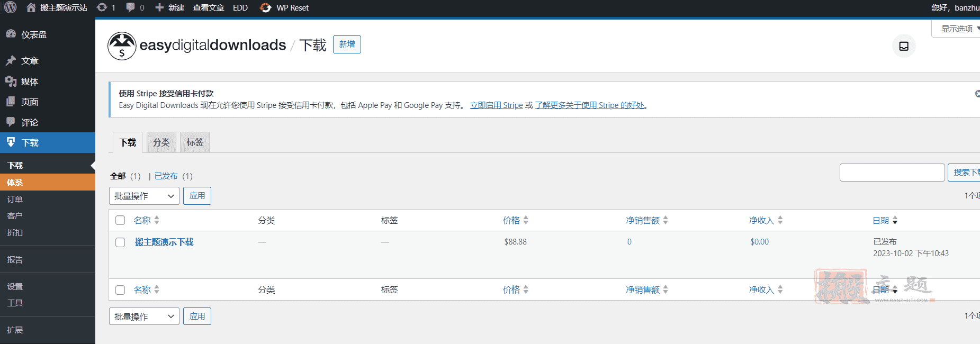
Task: Sort by 价格 in the footer row
Action: (516, 289)
